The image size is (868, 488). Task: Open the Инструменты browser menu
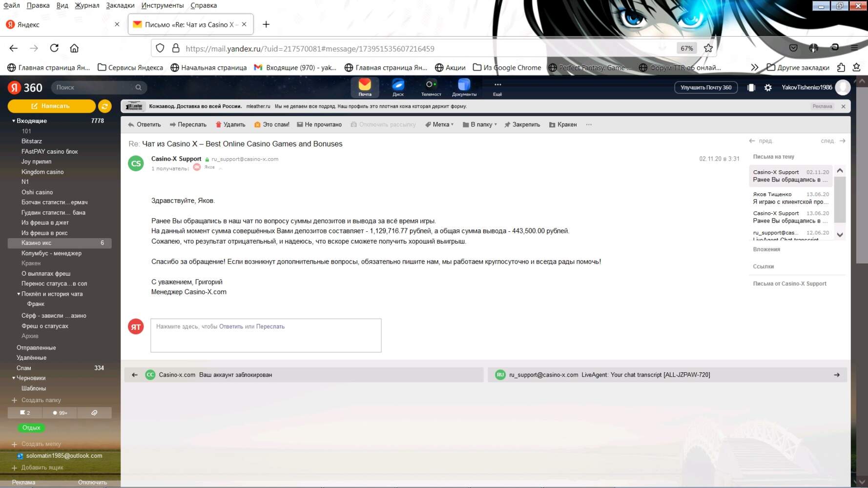pyautogui.click(x=163, y=5)
